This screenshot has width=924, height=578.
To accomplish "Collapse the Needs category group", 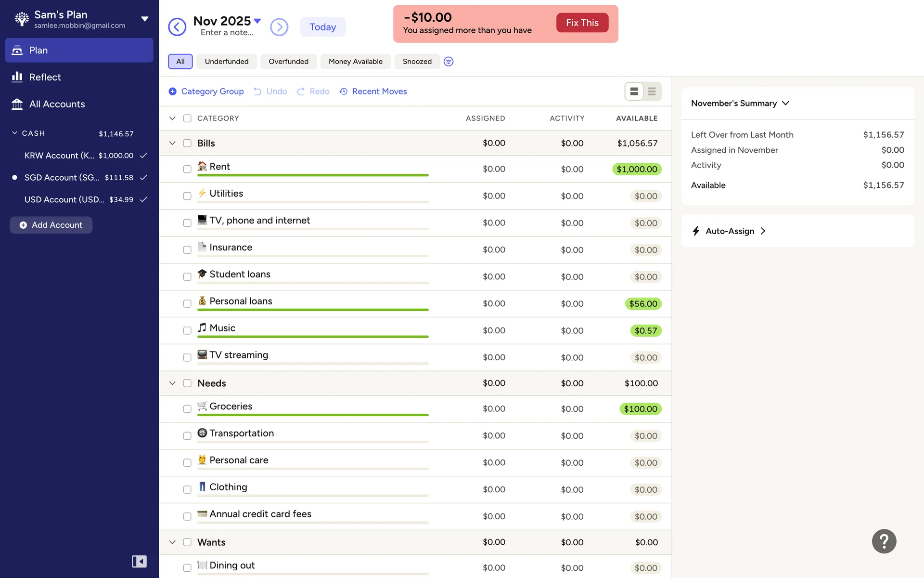I will pyautogui.click(x=172, y=383).
